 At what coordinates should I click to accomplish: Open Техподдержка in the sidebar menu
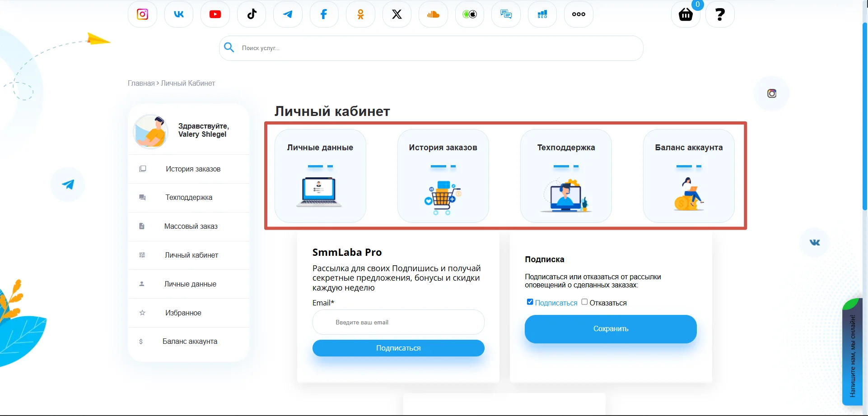coord(189,198)
